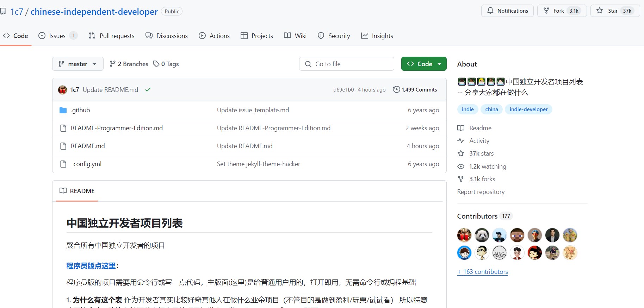The width and height of the screenshot is (644, 308).
Task: Click the yellow ducks contributor avatar
Action: click(x=570, y=235)
